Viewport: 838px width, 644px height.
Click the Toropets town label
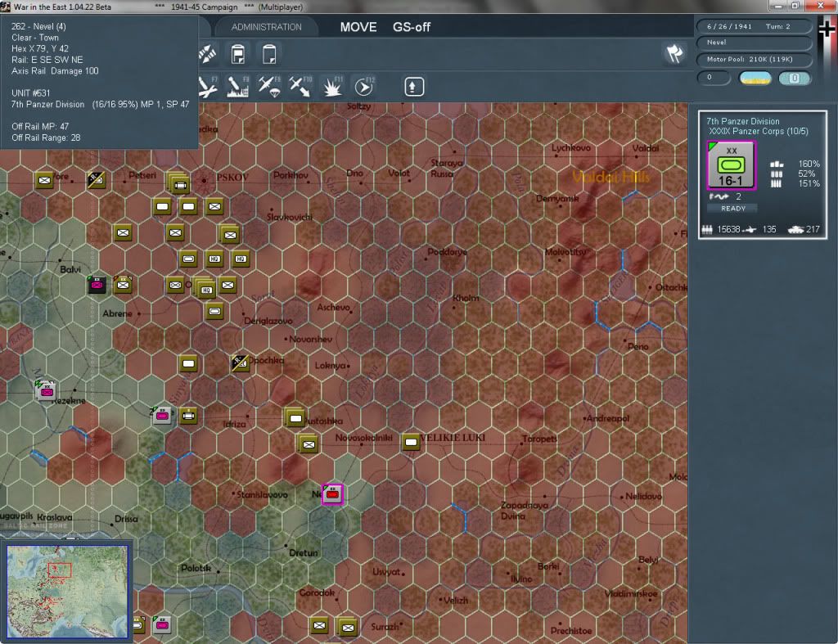(539, 439)
